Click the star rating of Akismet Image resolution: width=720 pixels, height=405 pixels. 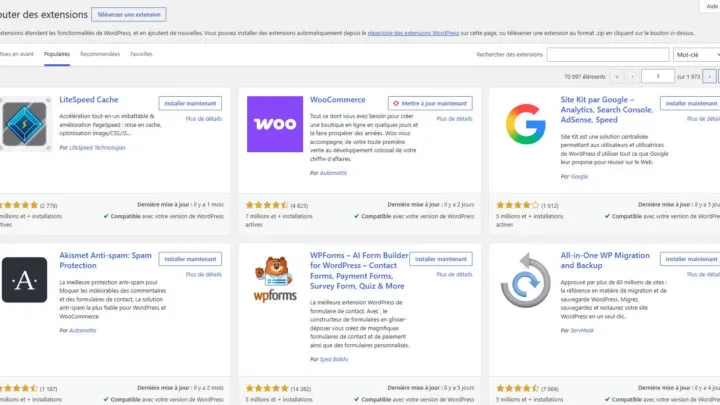(19, 388)
